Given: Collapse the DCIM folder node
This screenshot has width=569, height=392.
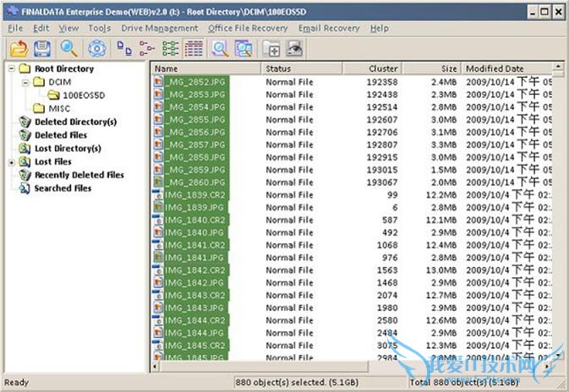Looking at the screenshot, I should point(25,82).
